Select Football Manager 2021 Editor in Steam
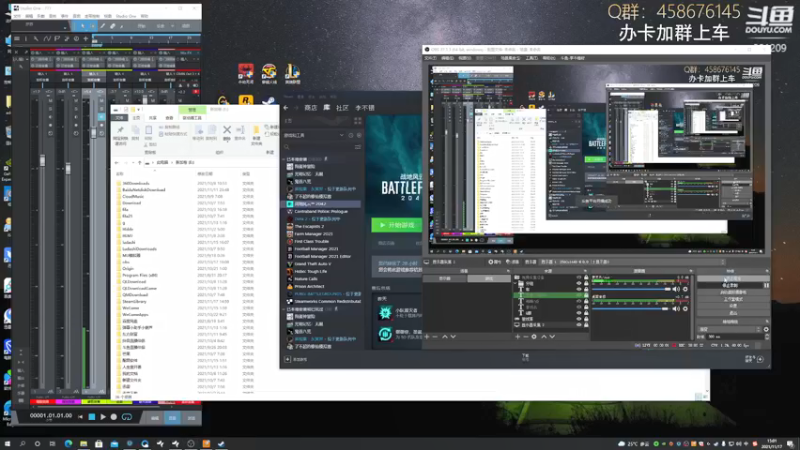The width and height of the screenshot is (800, 450). pos(322,256)
